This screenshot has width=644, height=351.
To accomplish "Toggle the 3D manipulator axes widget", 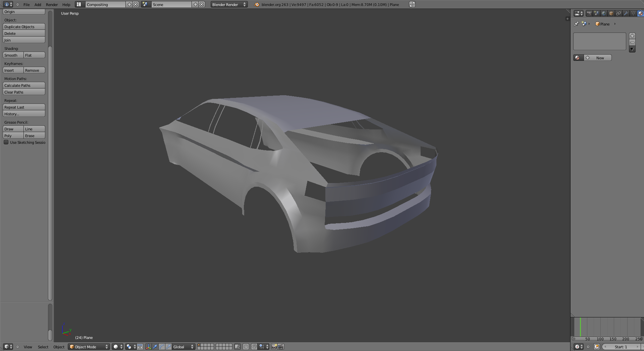I will click(x=148, y=347).
